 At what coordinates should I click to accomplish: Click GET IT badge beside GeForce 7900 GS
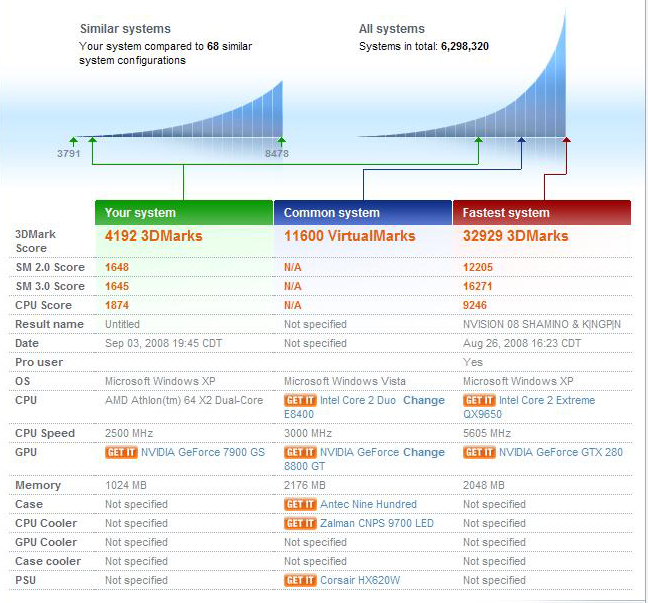tap(121, 452)
